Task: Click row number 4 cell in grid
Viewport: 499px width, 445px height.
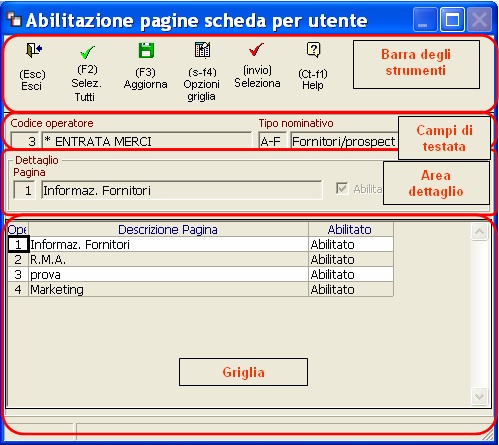Action: (x=18, y=289)
